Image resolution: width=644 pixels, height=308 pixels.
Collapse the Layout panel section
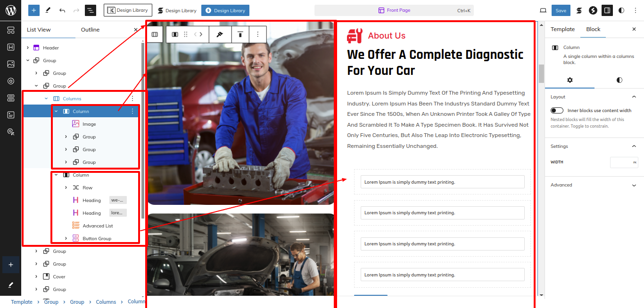pos(634,97)
